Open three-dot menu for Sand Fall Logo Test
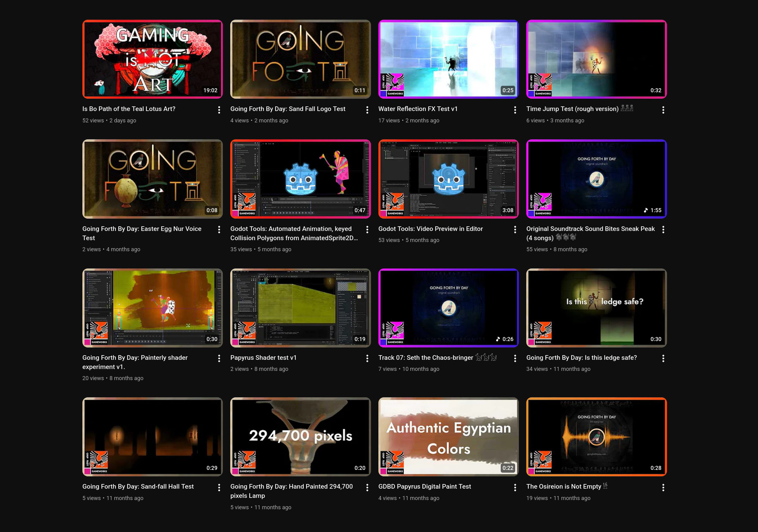 click(367, 110)
